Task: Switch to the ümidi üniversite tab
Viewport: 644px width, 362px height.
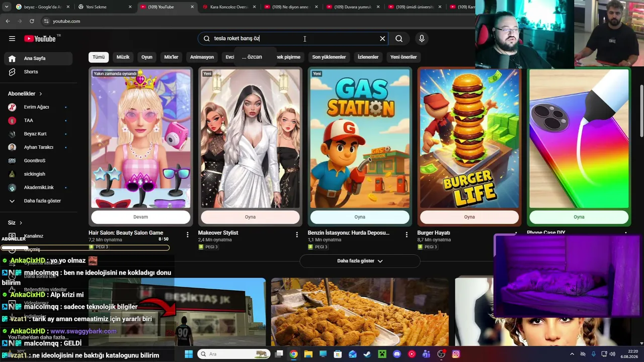Action: 415,7
